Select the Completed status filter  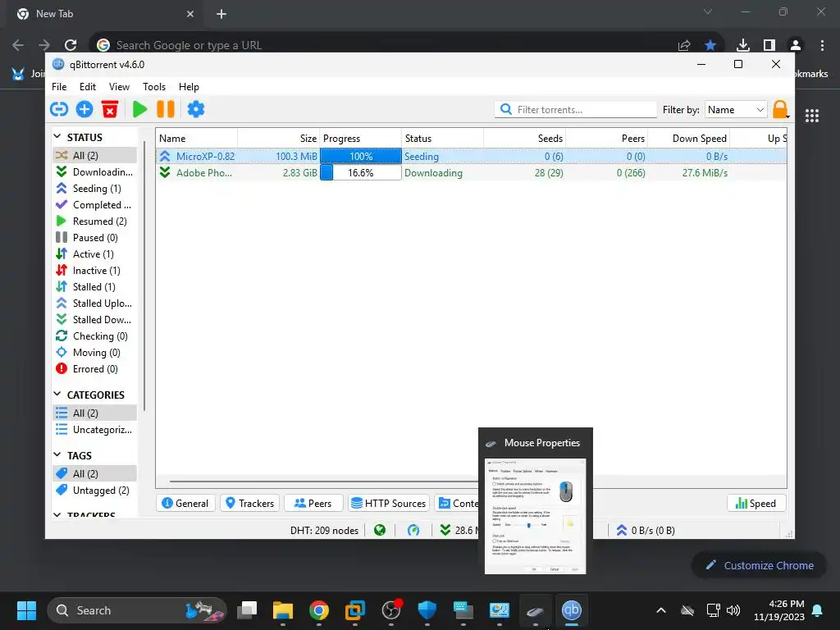point(95,204)
